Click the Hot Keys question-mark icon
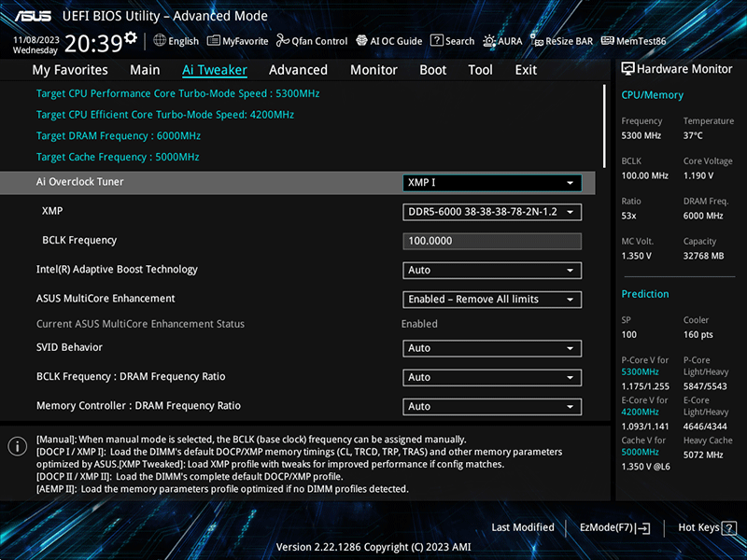The height and width of the screenshot is (560, 747). tap(729, 527)
